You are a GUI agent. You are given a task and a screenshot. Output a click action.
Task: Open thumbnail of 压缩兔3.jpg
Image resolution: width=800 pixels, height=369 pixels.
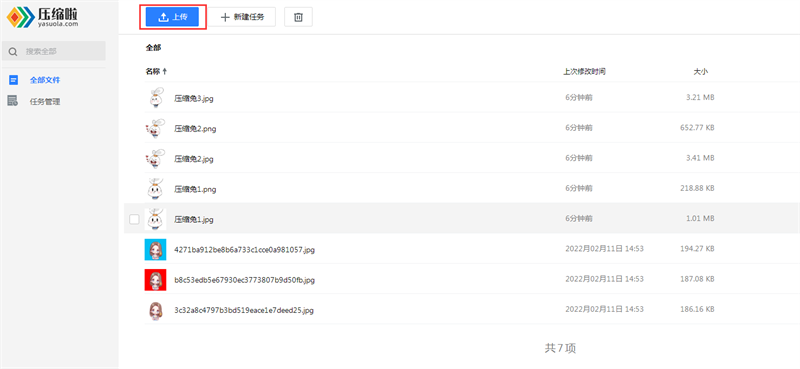pyautogui.click(x=155, y=98)
